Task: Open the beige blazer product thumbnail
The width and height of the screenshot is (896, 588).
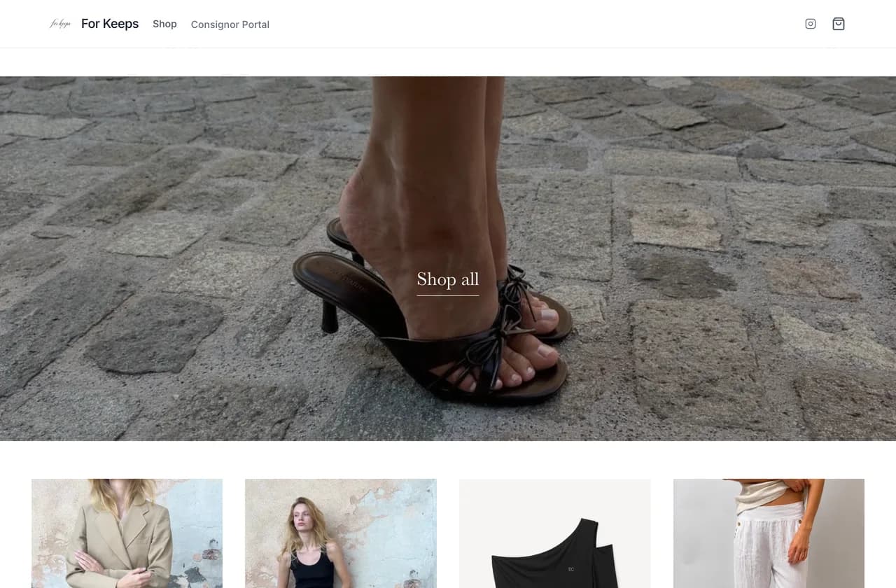Action: [127, 533]
